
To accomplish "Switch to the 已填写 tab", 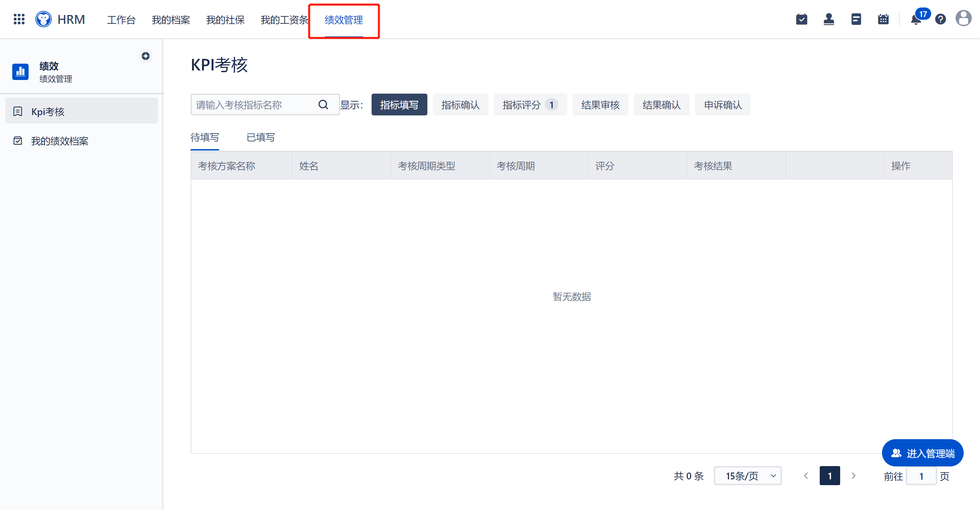I will [x=261, y=137].
